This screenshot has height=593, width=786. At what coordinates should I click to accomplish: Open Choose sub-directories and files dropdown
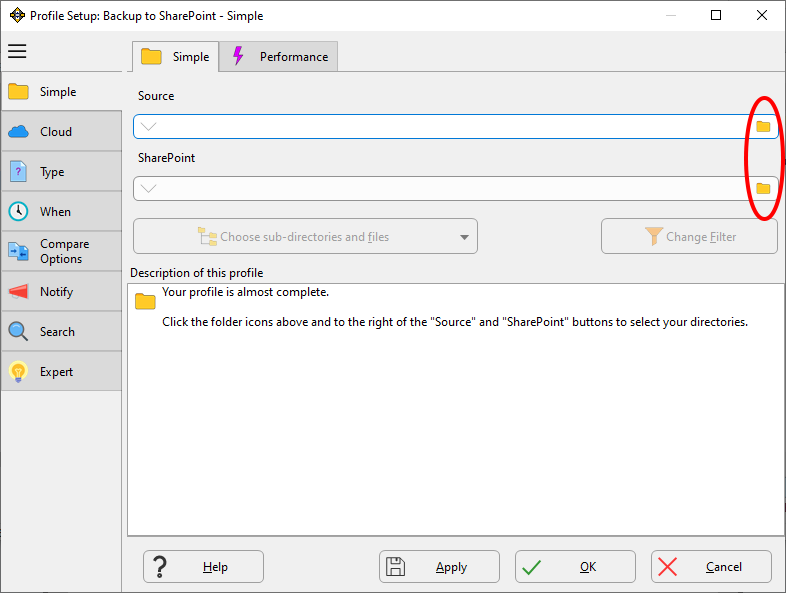tap(305, 237)
